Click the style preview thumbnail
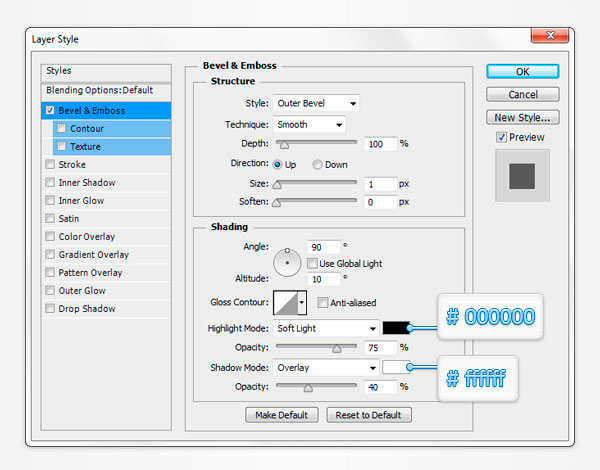The image size is (600, 470). pyautogui.click(x=522, y=175)
